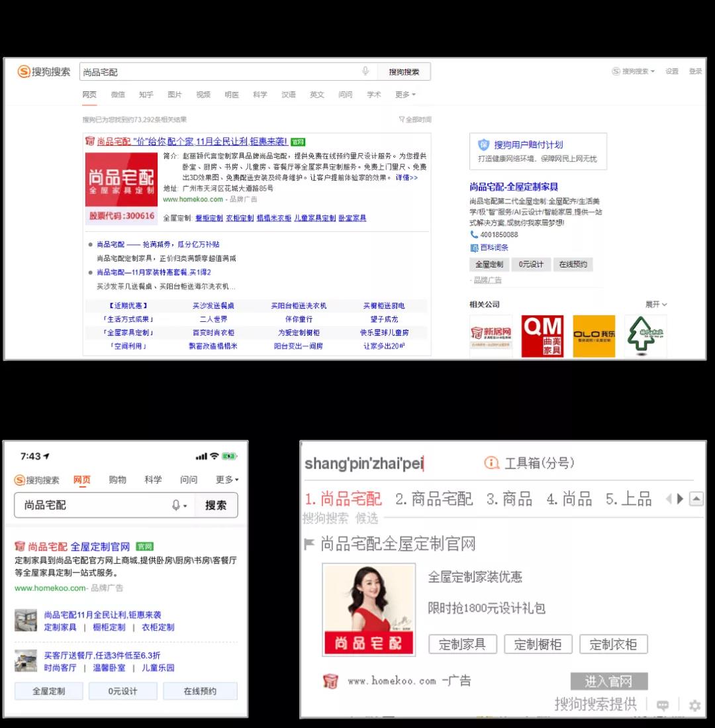Expand the 相关公司 section with 展开
715x728 pixels.
coord(656,304)
